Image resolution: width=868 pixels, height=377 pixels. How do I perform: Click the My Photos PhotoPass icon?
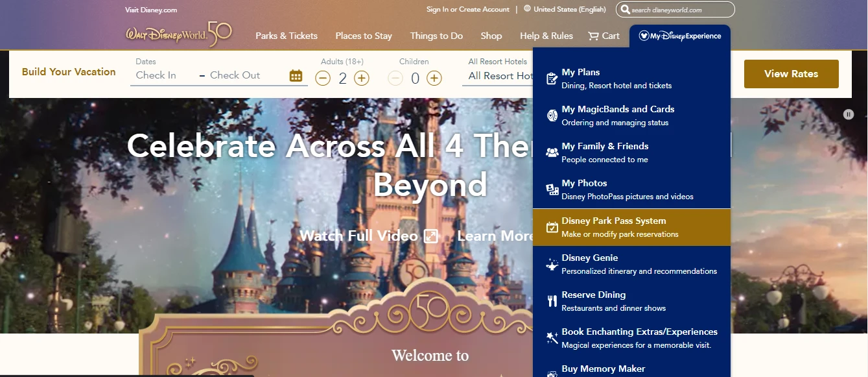coord(552,189)
